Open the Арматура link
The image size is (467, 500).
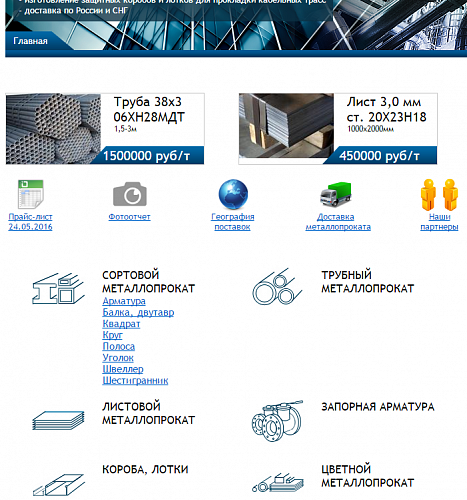click(x=124, y=301)
